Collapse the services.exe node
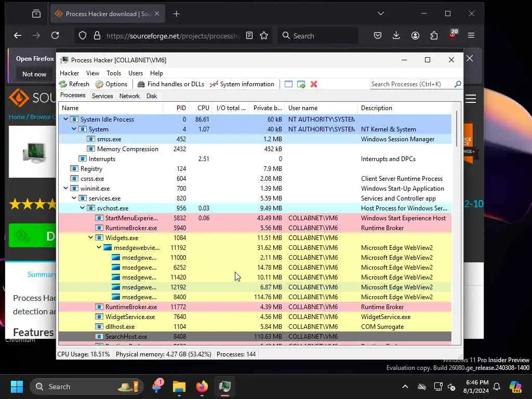The height and width of the screenshot is (399, 532). point(74,198)
